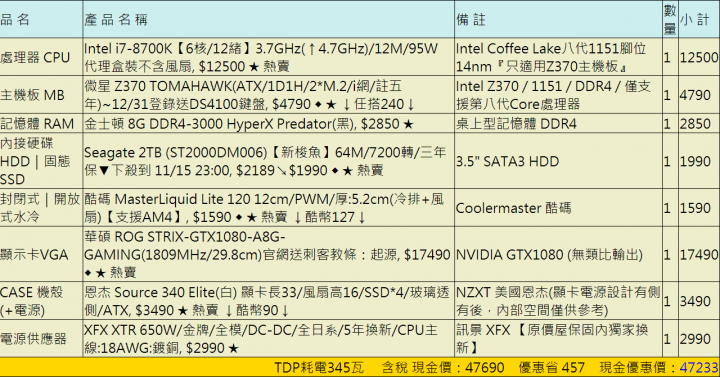Select the Intel i7-8700K product description
This screenshot has height=377, width=720.
pyautogui.click(x=261, y=57)
